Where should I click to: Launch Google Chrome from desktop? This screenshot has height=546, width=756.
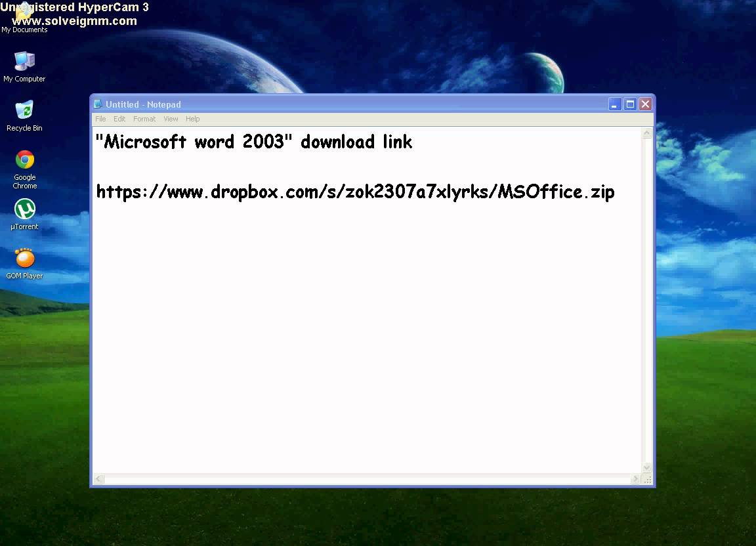pyautogui.click(x=24, y=169)
